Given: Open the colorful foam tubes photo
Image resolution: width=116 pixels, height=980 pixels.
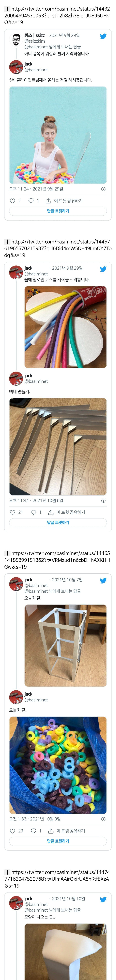Looking at the screenshot, I should [x=65, y=327].
